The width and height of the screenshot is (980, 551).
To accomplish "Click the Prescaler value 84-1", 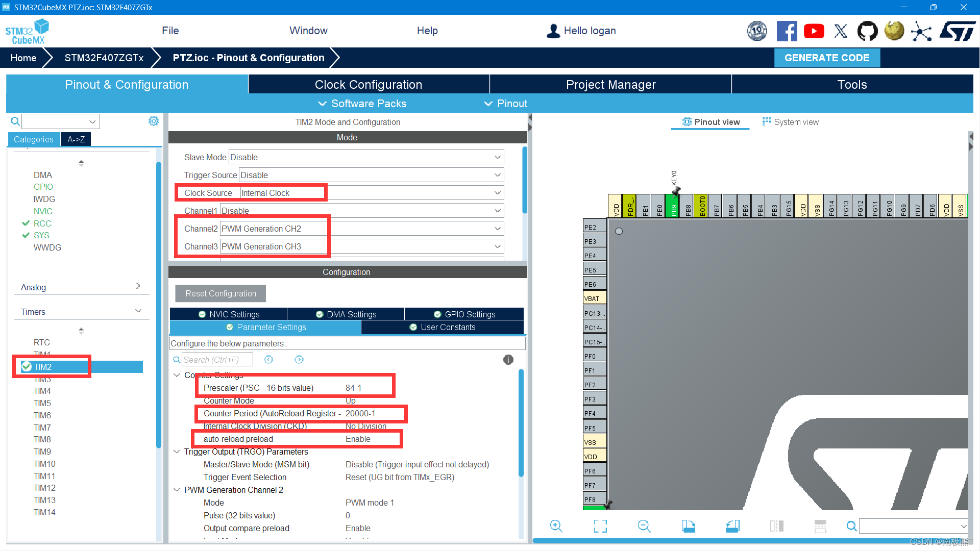I will click(x=353, y=388).
